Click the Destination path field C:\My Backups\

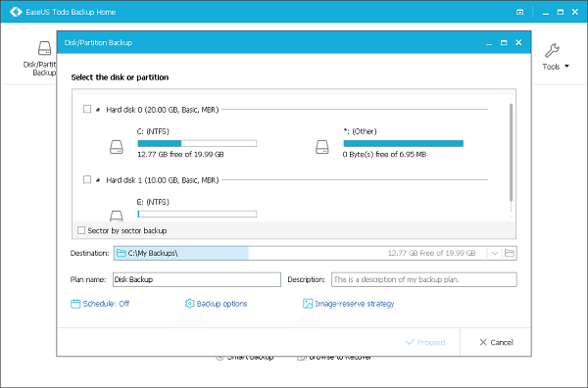315,253
